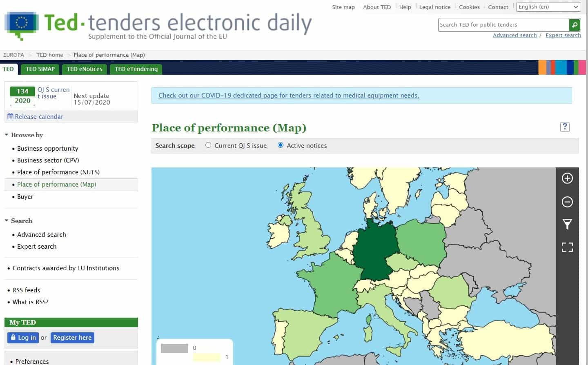Zoom in on the map
This screenshot has width=588, height=365.
[567, 178]
